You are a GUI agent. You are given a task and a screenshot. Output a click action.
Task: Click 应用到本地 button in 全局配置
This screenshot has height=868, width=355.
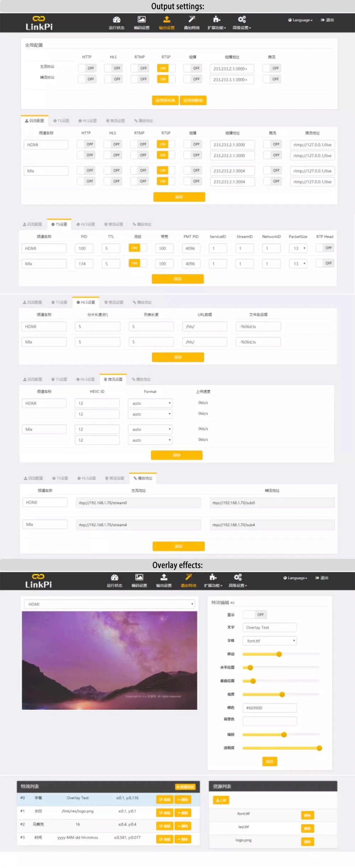point(165,100)
